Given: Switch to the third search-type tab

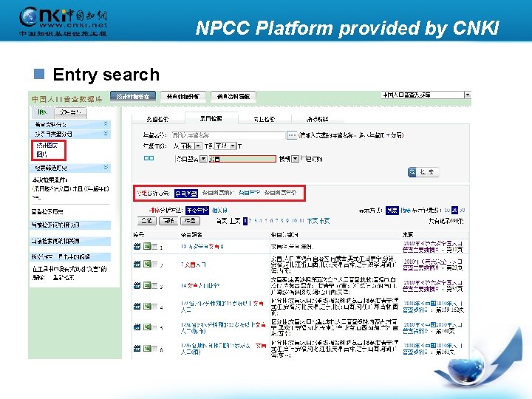Looking at the screenshot, I should click(x=265, y=119).
